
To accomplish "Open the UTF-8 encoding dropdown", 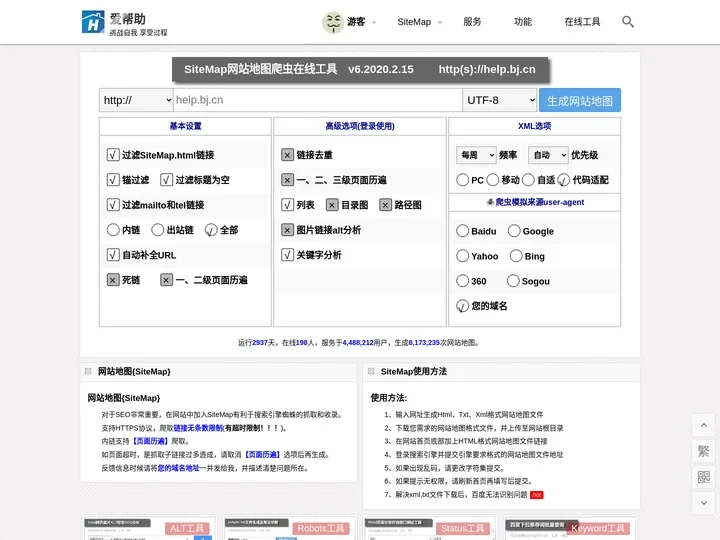I will [500, 100].
